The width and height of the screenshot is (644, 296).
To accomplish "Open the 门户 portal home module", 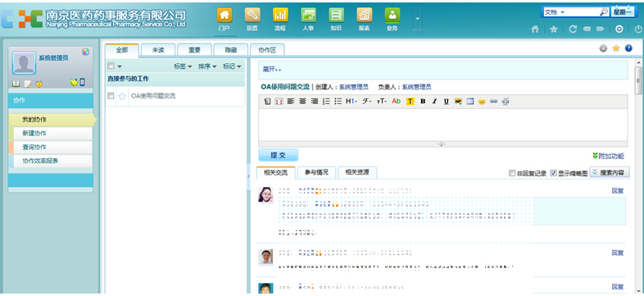I will [224, 20].
